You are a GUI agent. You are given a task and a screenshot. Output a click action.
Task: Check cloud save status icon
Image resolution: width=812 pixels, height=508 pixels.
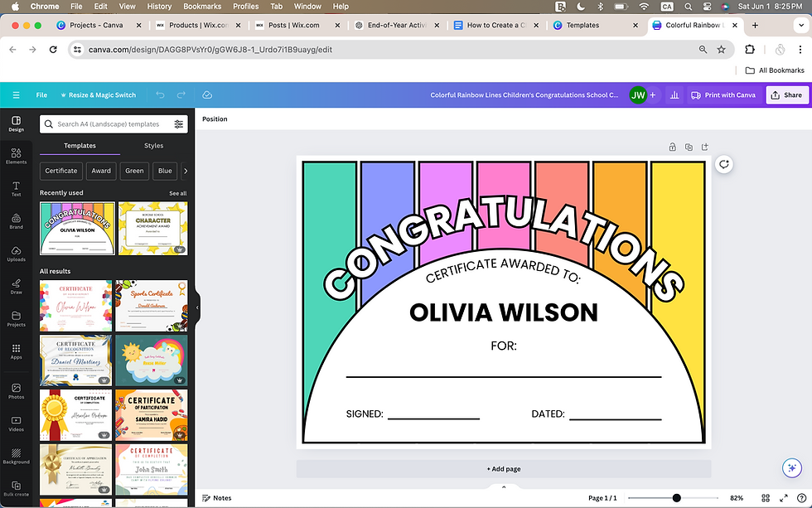tap(207, 95)
